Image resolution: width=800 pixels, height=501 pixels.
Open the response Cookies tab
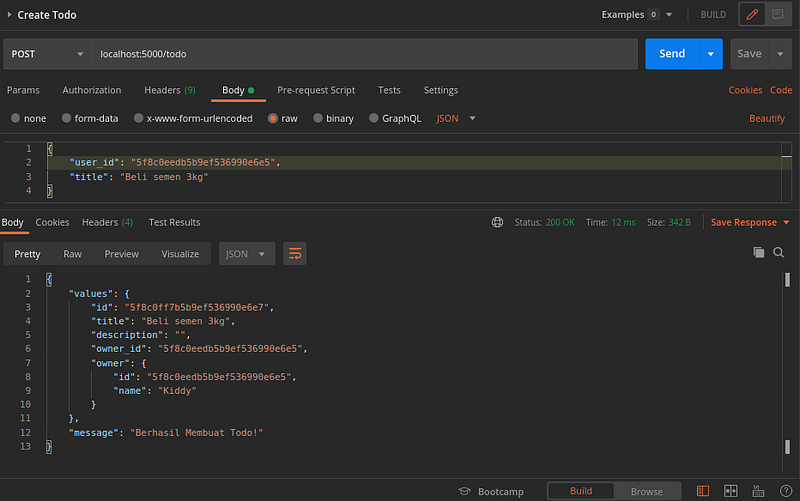[x=52, y=222]
